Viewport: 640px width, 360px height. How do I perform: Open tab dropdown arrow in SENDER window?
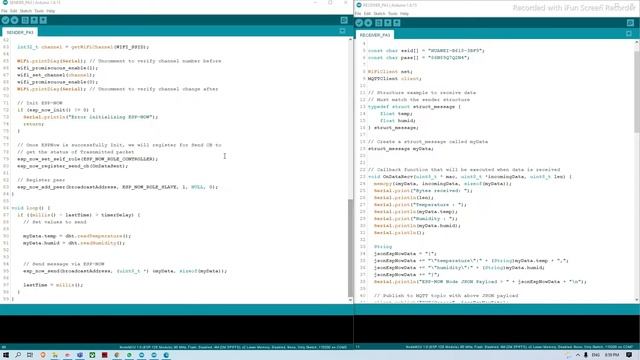click(342, 31)
